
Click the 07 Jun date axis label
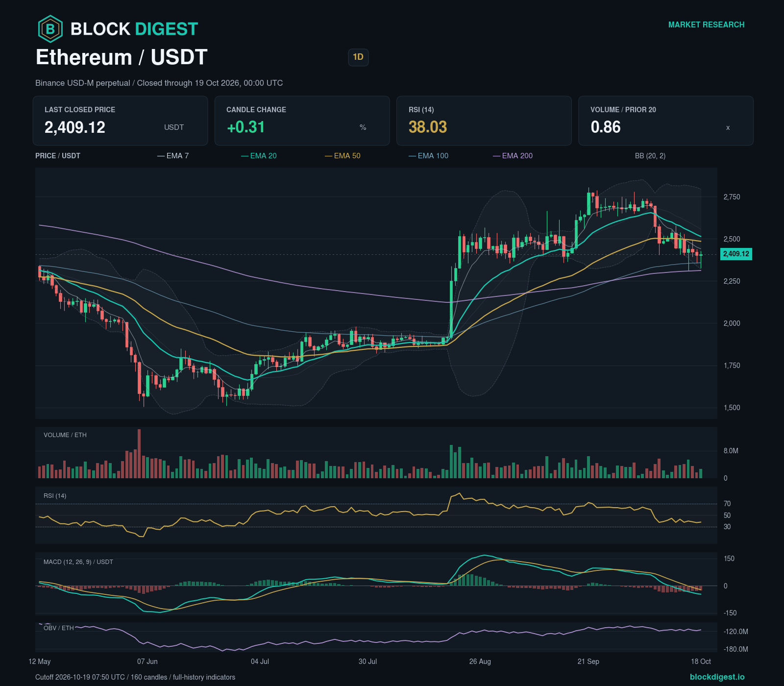(x=147, y=661)
